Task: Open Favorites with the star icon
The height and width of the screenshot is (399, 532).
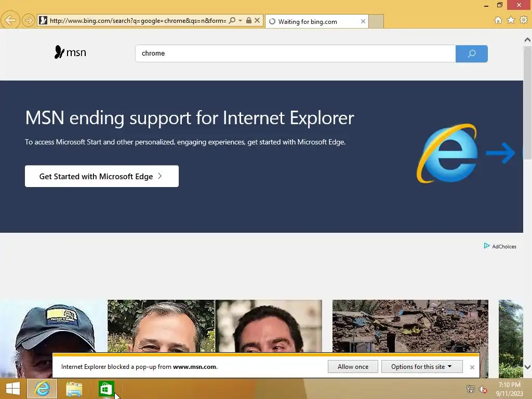Action: (x=511, y=20)
